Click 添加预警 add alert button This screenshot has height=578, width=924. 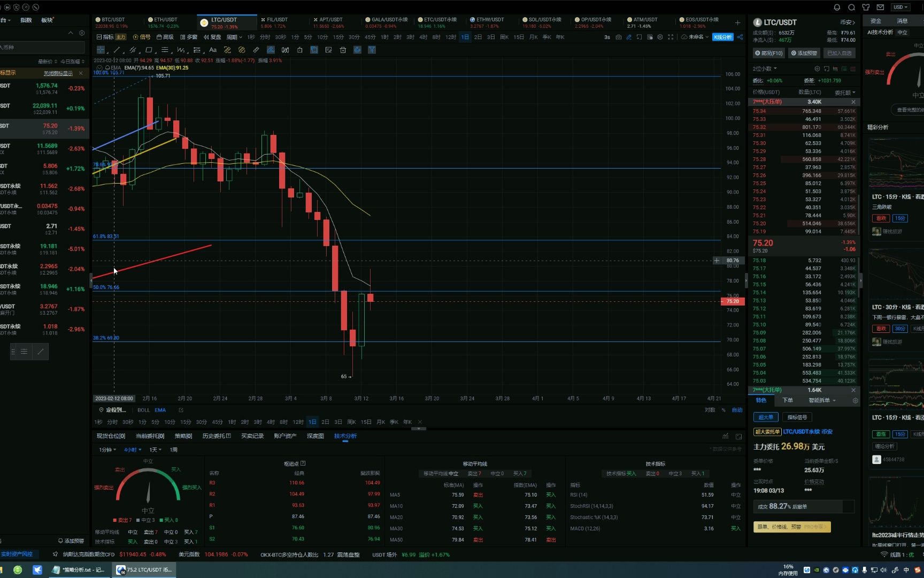click(804, 54)
